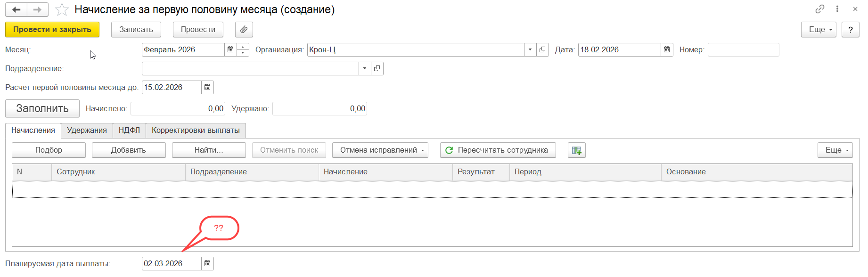Open the НДФЛ tab

pyautogui.click(x=129, y=130)
